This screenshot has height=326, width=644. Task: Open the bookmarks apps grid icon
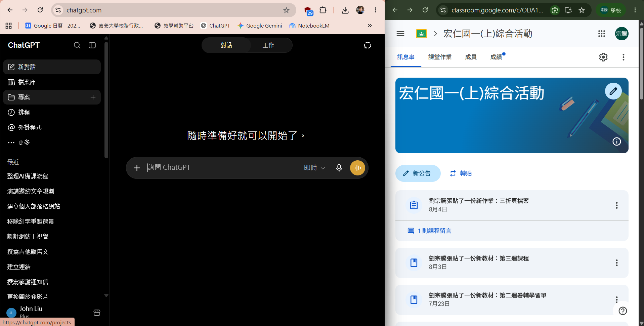tap(9, 26)
